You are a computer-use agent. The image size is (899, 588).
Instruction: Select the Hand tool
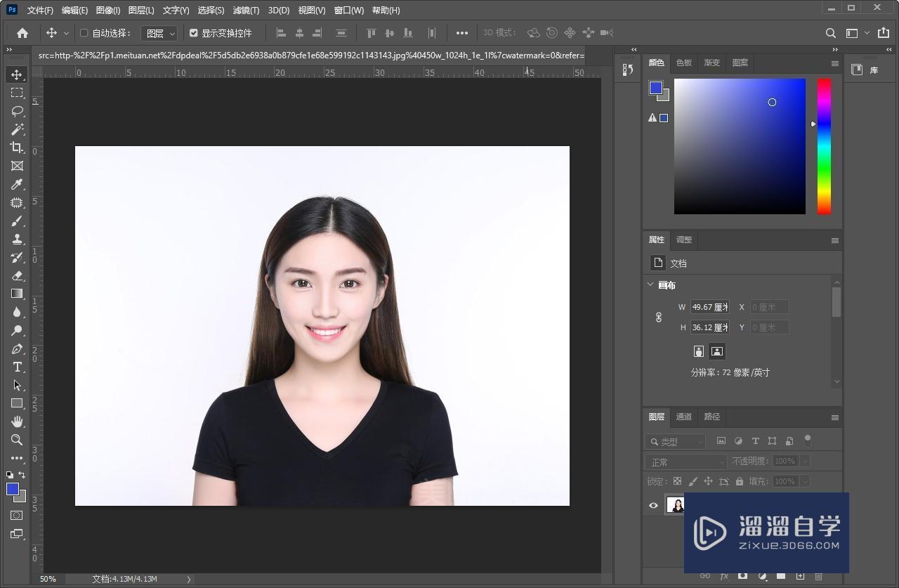pos(17,422)
